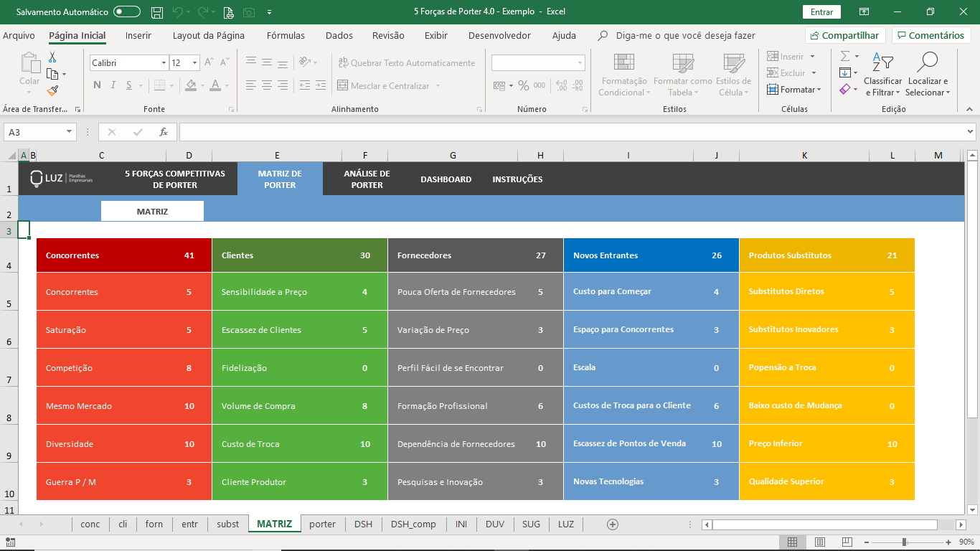Expand the formula bar chevron
This screenshot has width=980, height=551.
971,132
